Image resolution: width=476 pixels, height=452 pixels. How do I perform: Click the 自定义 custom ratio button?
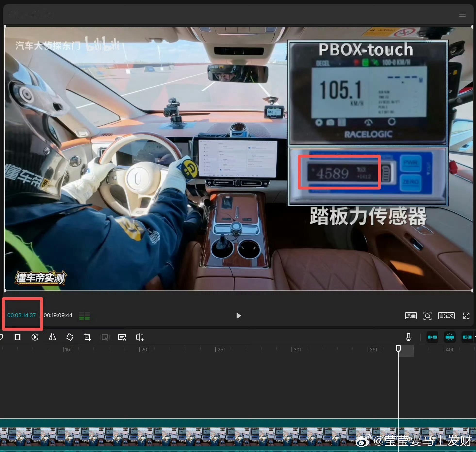pos(446,315)
